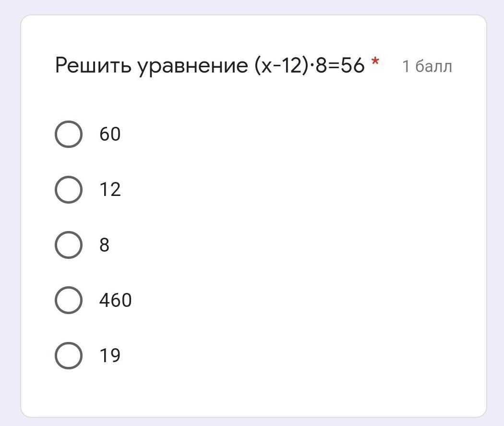
Task: Pick the radio circle for answer 8
Action: coord(69,245)
